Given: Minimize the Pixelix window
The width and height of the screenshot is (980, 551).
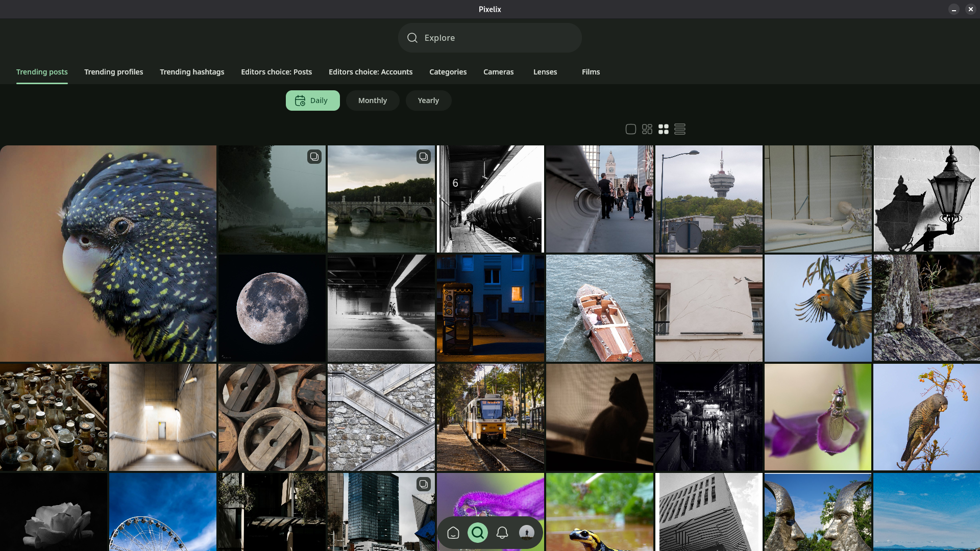Looking at the screenshot, I should point(954,9).
